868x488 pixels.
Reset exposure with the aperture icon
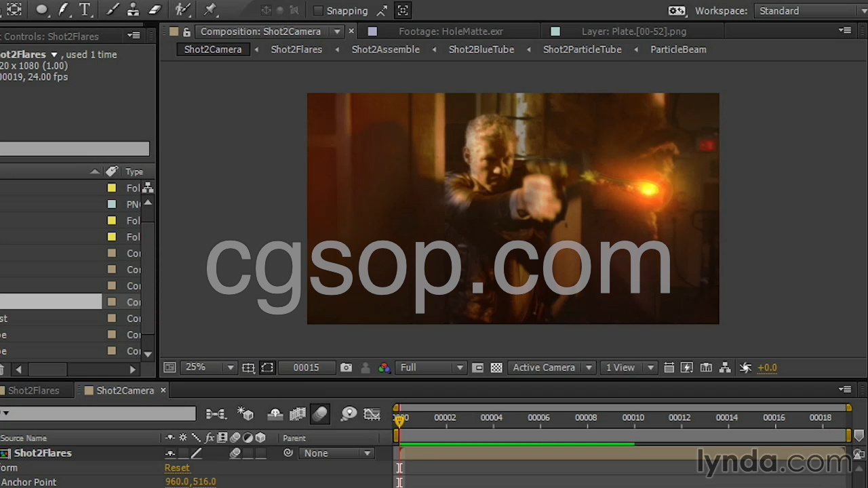click(745, 367)
